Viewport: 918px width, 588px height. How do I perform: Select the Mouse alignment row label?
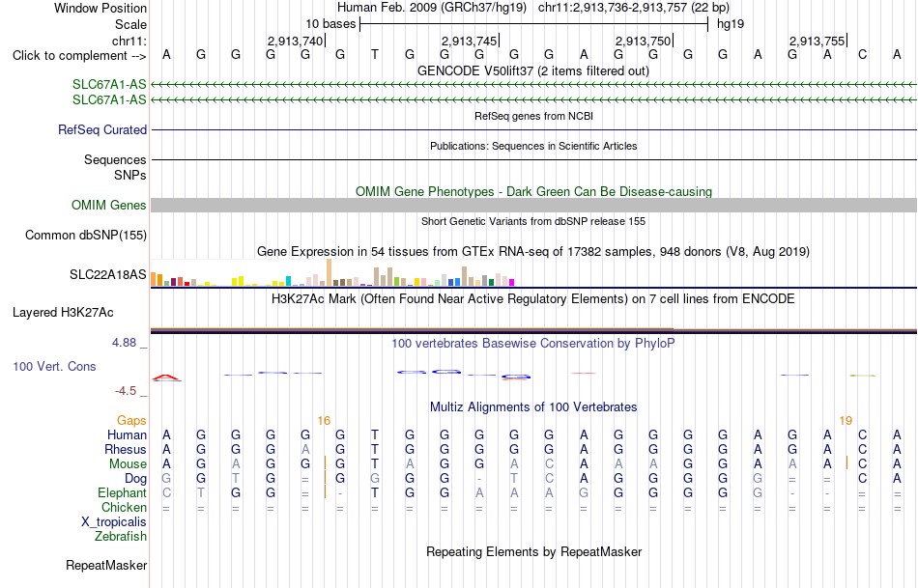128,464
